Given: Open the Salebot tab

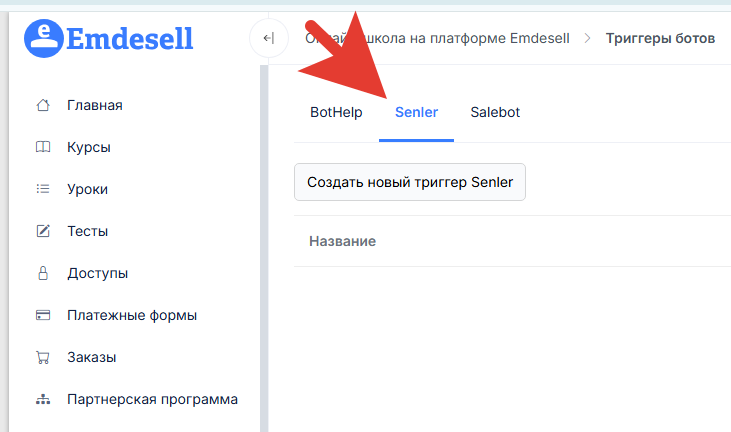Looking at the screenshot, I should pyautogui.click(x=495, y=112).
